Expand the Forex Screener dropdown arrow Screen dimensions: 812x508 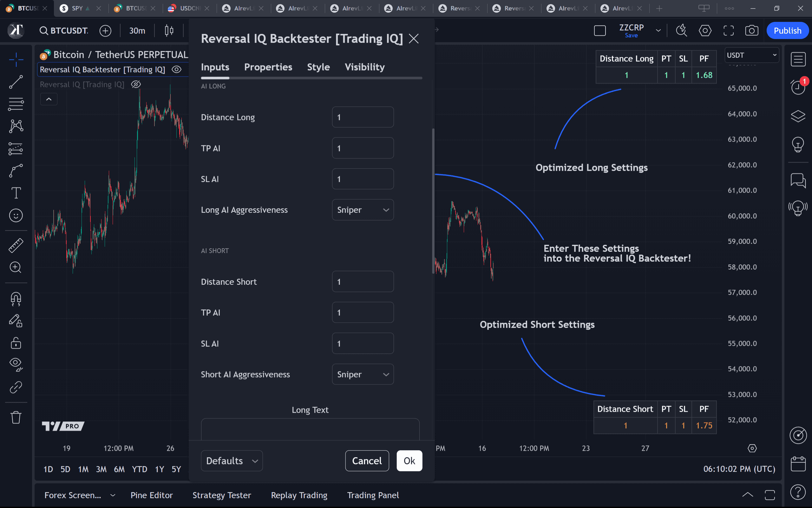(x=113, y=495)
